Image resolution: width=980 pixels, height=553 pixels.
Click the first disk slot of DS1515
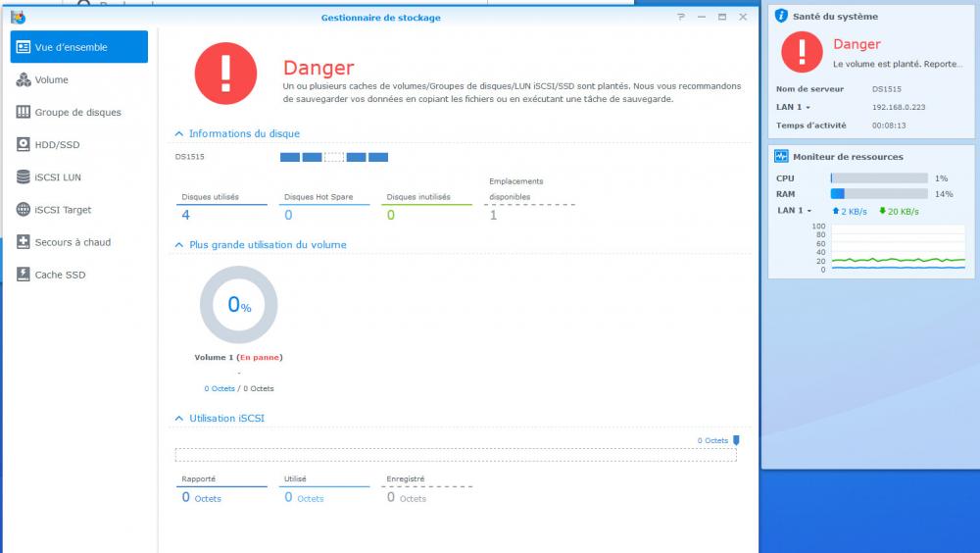coord(290,157)
